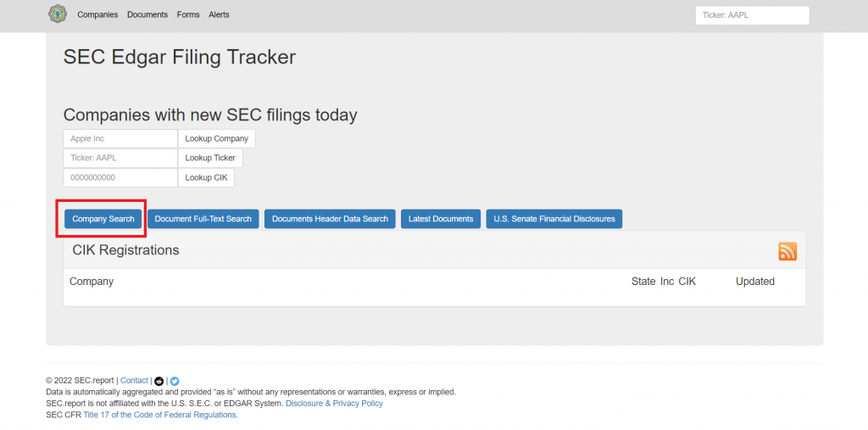Click the CIK number input field
Image resolution: width=868 pixels, height=430 pixels.
[x=120, y=177]
